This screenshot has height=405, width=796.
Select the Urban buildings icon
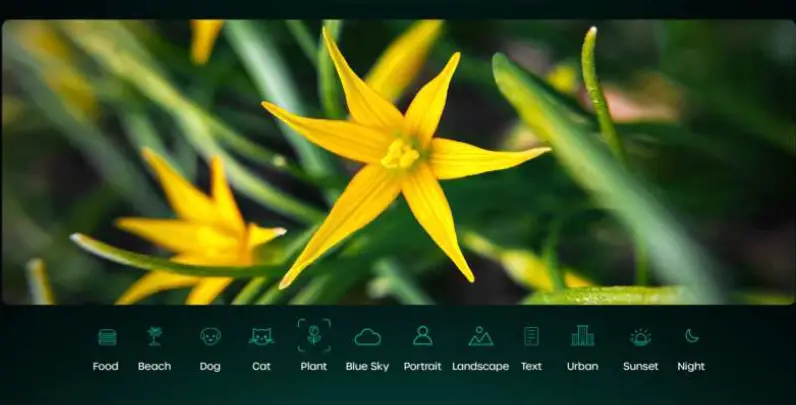(x=583, y=336)
